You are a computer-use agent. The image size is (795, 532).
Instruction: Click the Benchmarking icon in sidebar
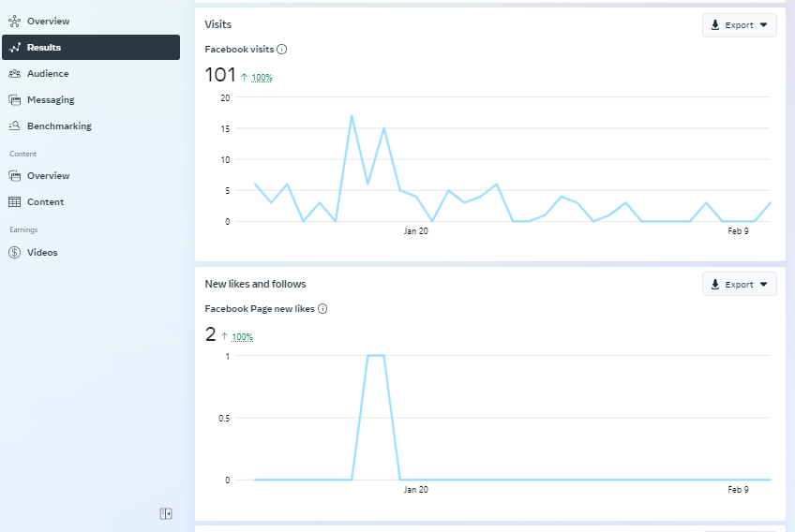(x=14, y=126)
